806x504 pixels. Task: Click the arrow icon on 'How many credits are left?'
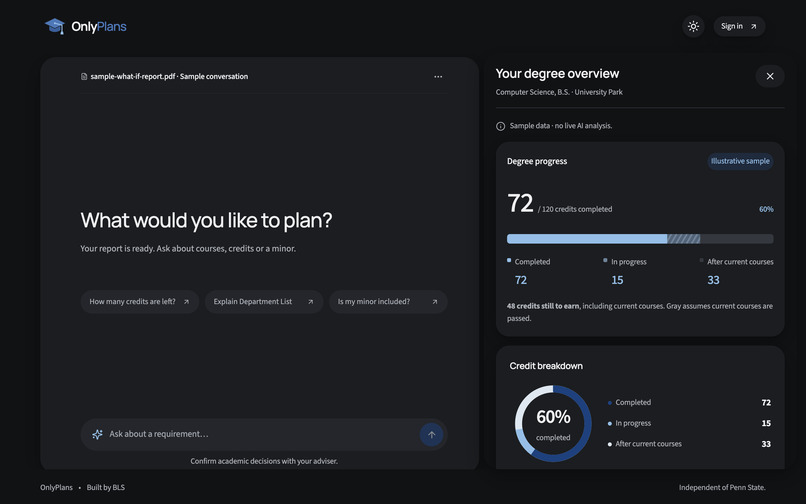186,302
